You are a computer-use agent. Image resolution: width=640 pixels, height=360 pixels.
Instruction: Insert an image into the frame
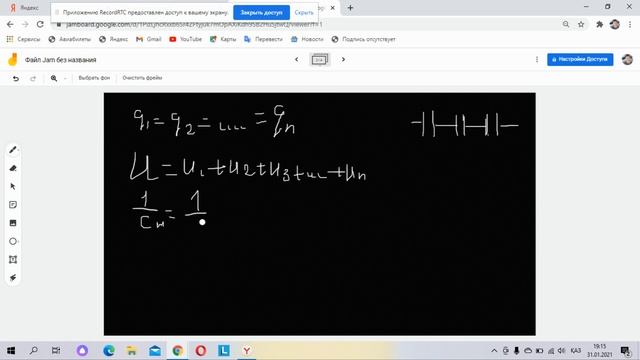click(13, 223)
